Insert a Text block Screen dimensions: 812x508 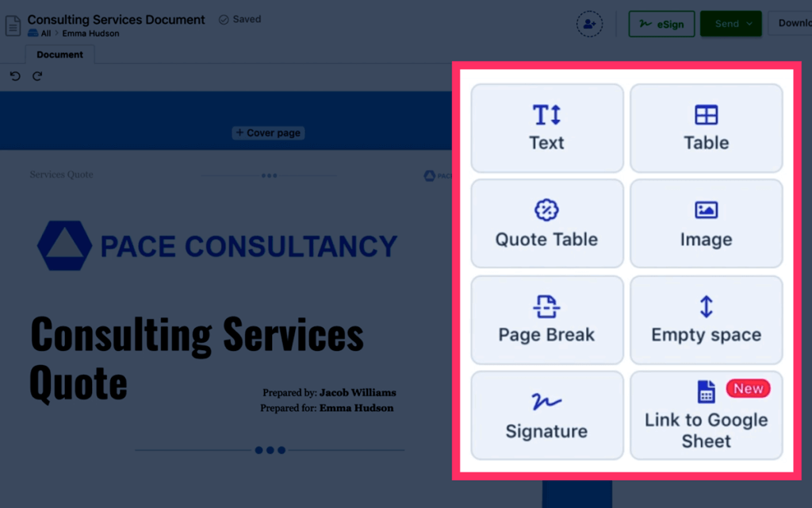coord(547,128)
